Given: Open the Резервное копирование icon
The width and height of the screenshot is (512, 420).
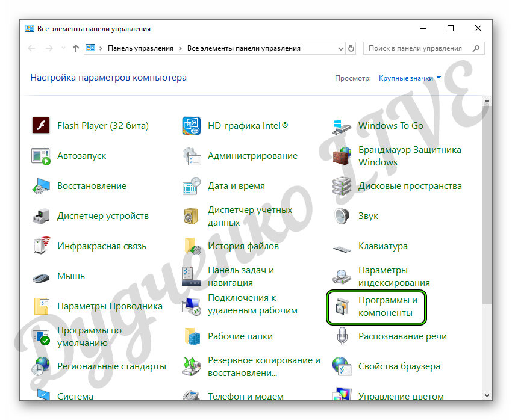Looking at the screenshot, I should [192, 366].
